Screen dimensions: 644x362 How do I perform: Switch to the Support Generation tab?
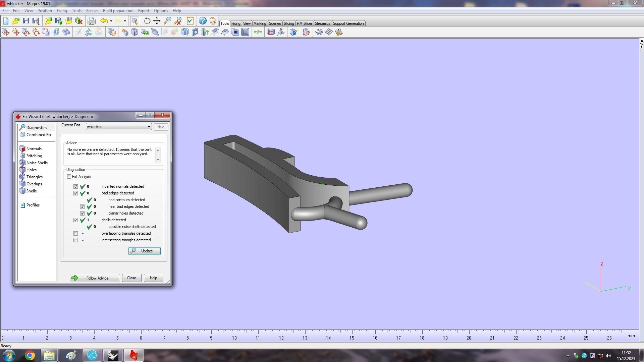(348, 23)
